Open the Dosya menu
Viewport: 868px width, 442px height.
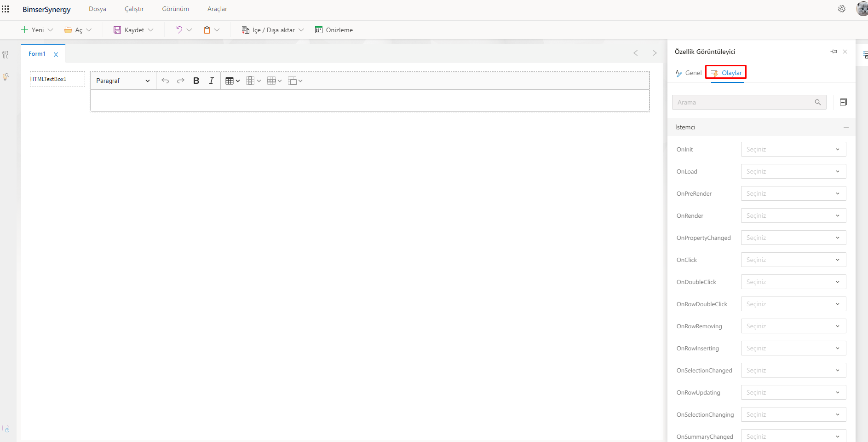click(x=98, y=9)
